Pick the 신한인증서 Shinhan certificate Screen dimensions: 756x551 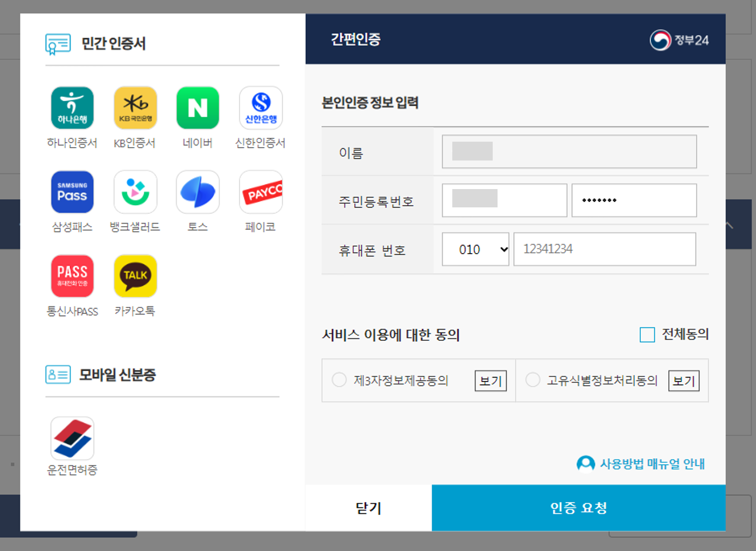[261, 108]
